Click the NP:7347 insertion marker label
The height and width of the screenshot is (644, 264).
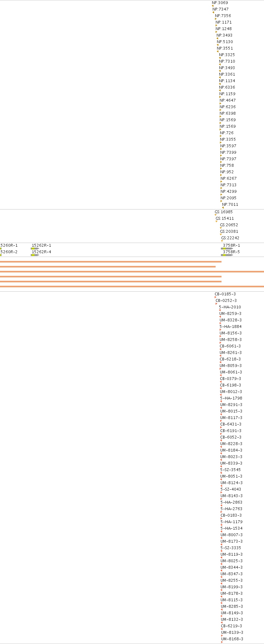[x=221, y=9]
